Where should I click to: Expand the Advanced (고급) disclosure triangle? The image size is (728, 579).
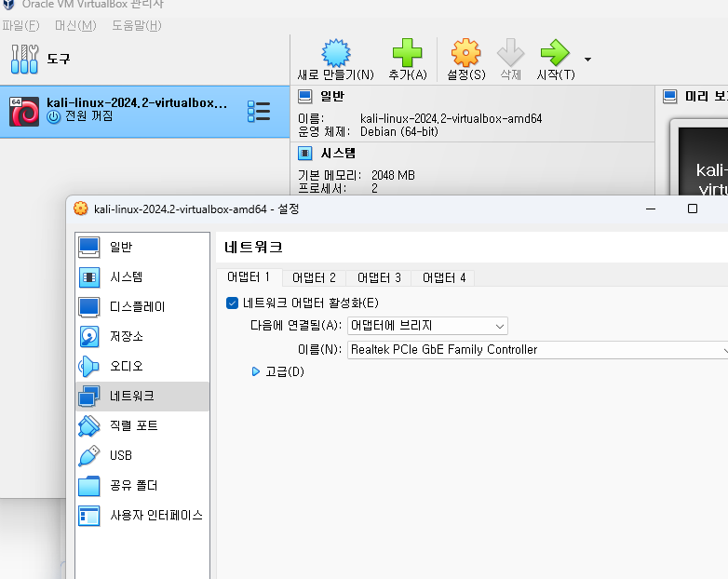tap(255, 371)
